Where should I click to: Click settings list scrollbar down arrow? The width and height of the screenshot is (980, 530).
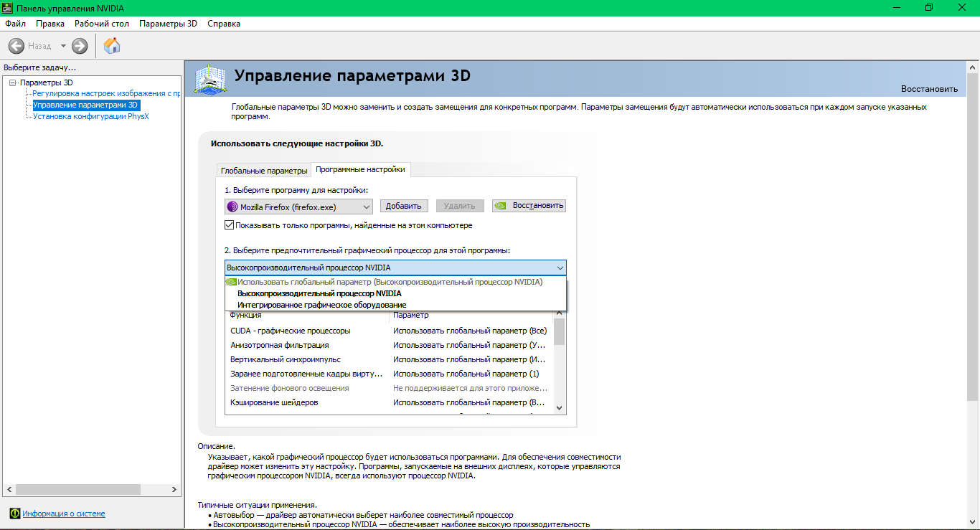560,407
